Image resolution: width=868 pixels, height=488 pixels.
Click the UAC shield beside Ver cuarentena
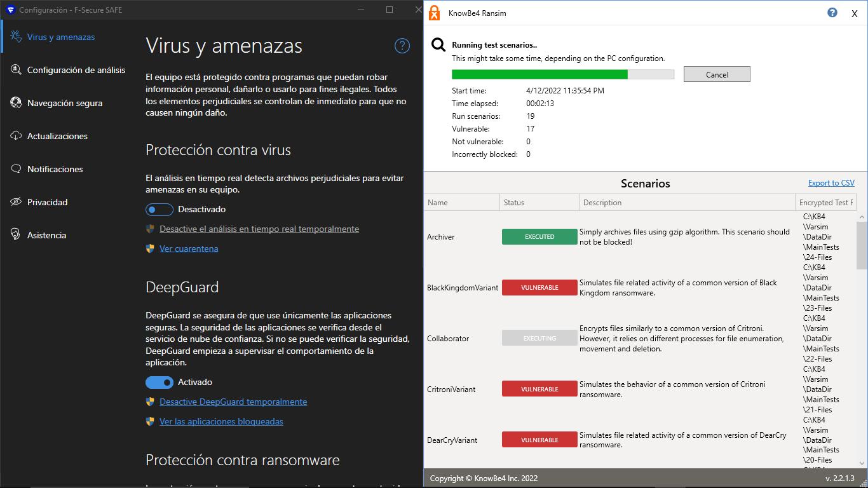(150, 248)
